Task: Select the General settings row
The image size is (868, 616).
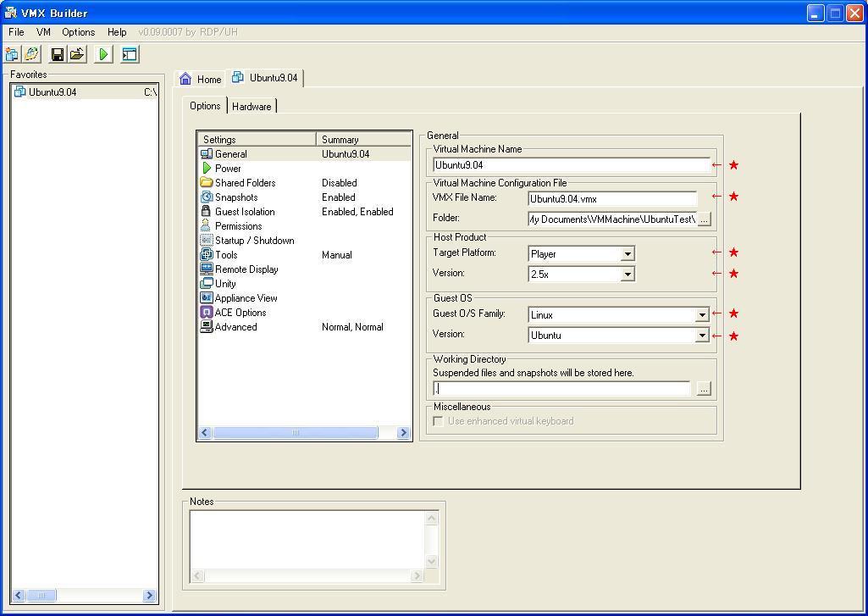Action: click(x=305, y=154)
